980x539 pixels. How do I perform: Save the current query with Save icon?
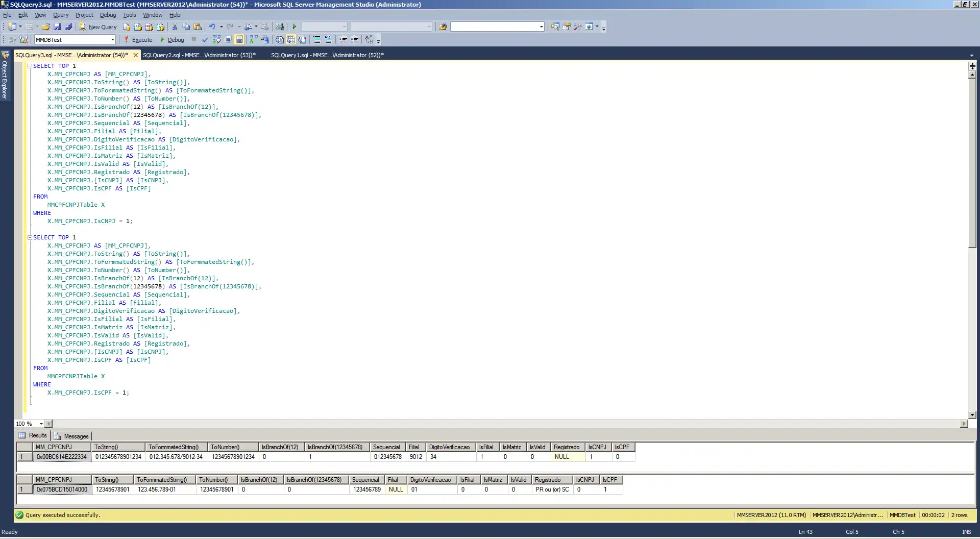point(57,27)
